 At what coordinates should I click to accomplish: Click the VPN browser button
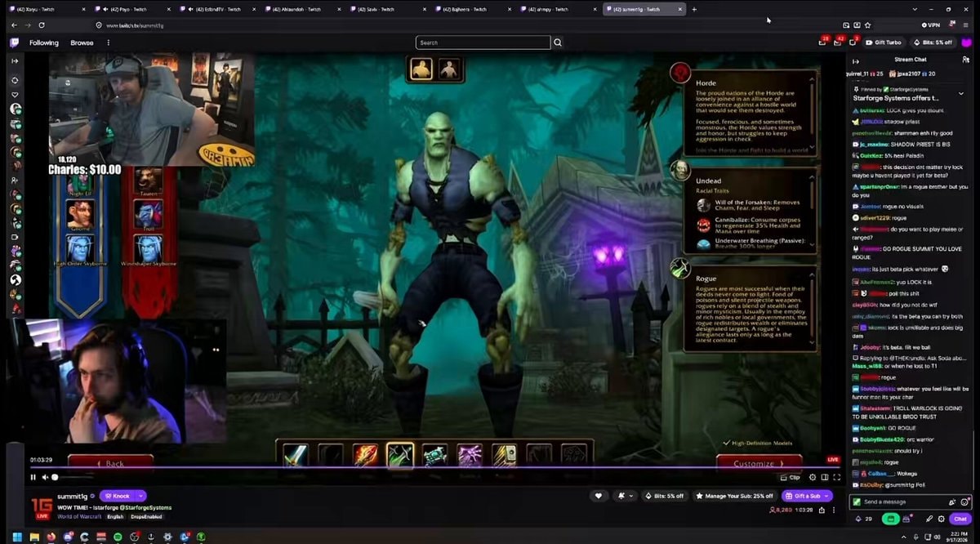[930, 25]
